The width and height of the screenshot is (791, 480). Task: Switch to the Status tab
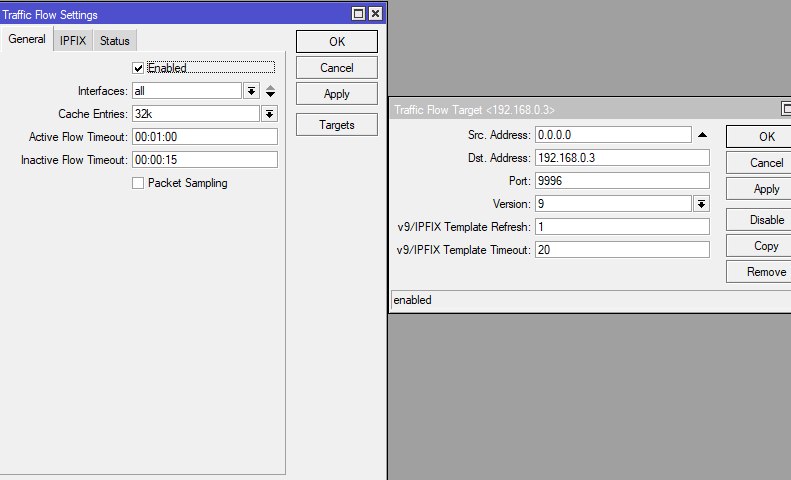point(115,41)
